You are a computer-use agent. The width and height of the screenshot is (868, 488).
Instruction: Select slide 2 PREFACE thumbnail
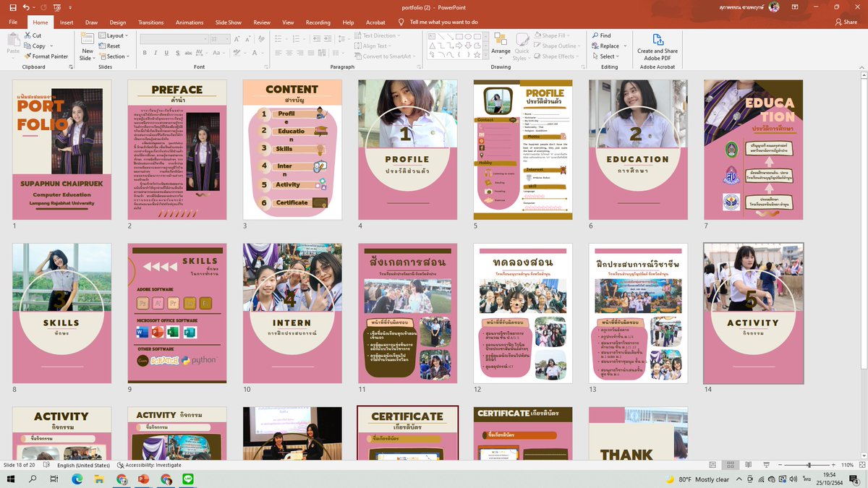coord(177,150)
